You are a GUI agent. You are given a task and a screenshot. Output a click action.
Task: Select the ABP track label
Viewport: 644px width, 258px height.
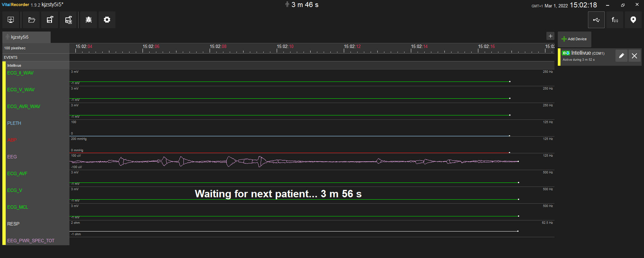[12, 140]
